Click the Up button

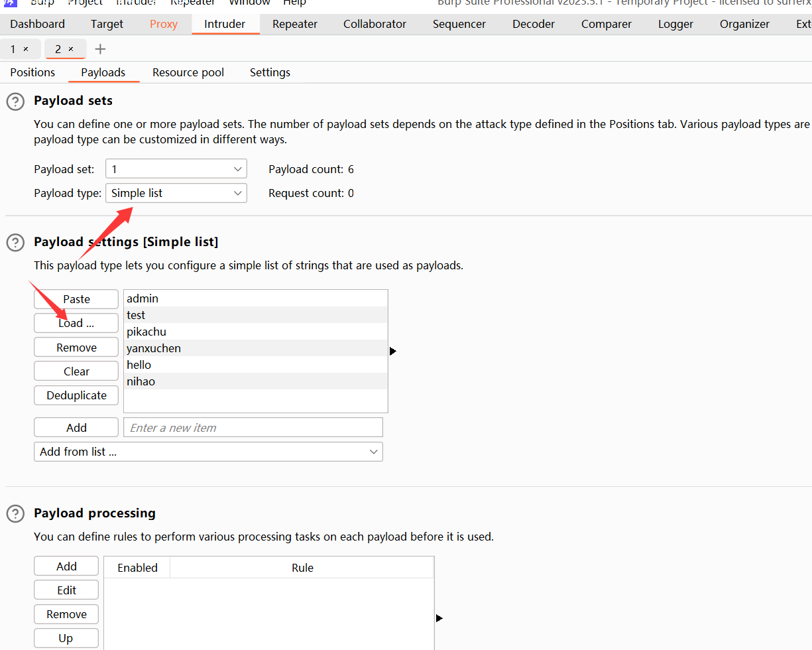66,638
